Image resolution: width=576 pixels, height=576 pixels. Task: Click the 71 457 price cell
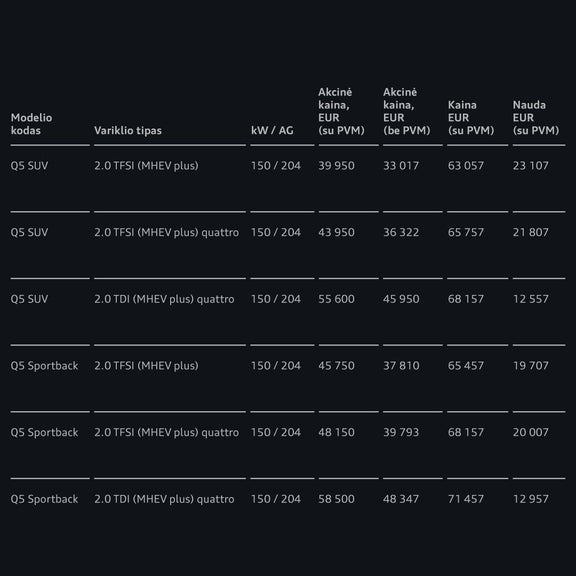coord(465,499)
